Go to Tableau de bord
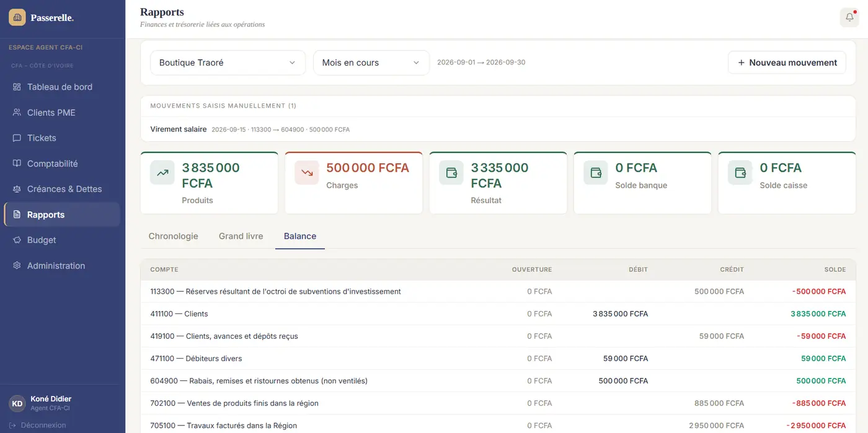Screen dimensions: 868x433 (x=62, y=87)
